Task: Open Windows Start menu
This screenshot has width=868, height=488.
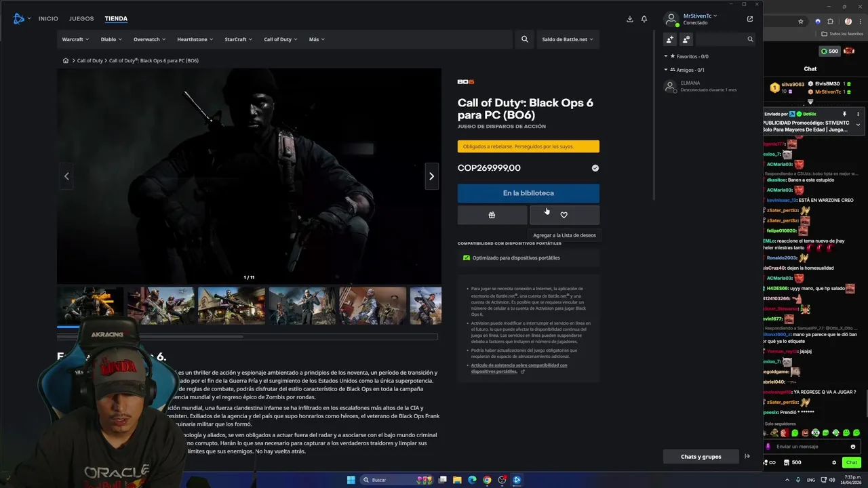Action: [351, 480]
